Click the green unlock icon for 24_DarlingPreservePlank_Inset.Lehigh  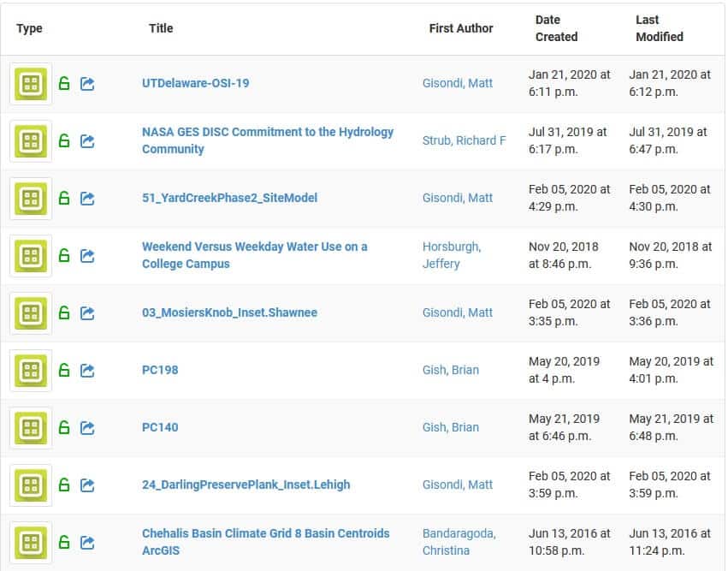coord(64,485)
